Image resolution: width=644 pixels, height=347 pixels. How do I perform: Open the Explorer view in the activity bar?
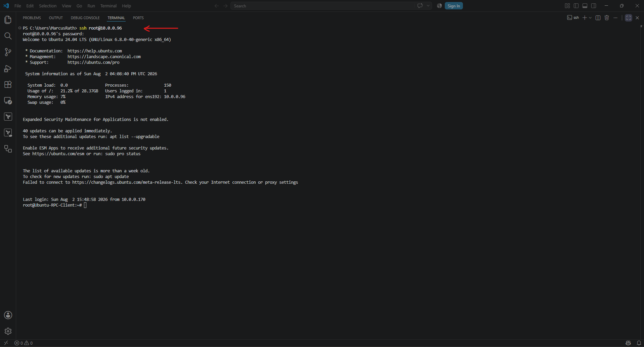point(8,20)
